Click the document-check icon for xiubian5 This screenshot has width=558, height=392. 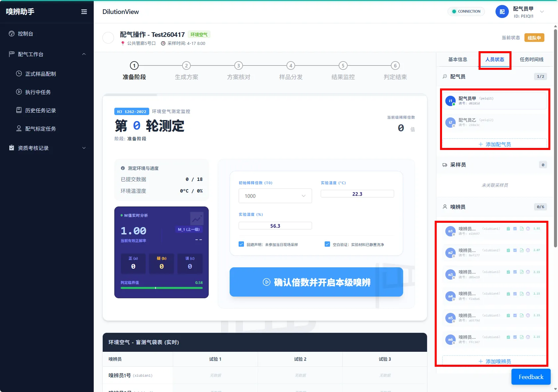point(521,315)
